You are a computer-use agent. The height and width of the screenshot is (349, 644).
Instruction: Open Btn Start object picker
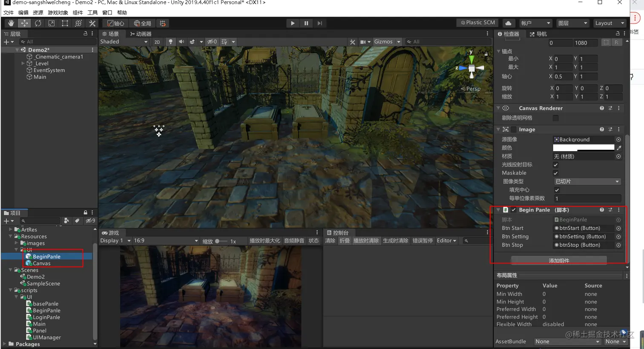(x=618, y=228)
